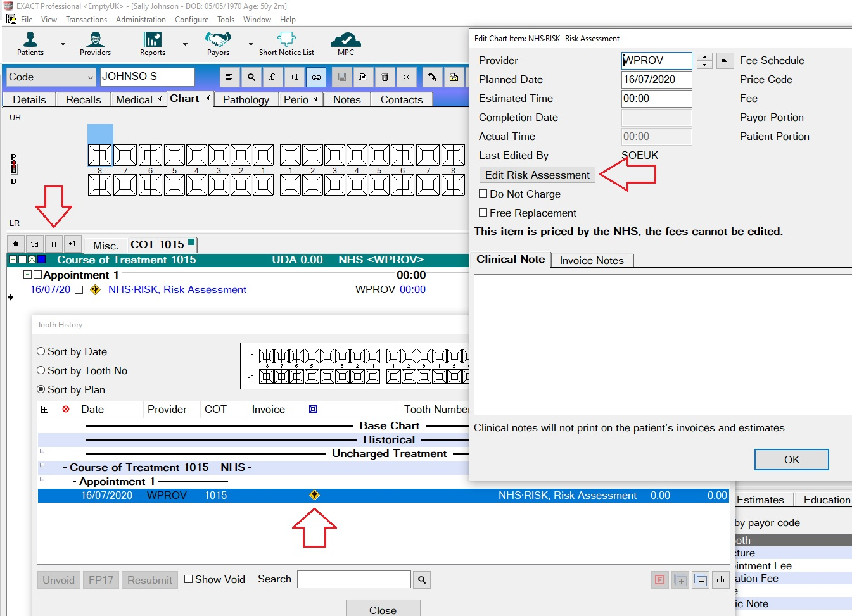Select Sort by Tooth No option
The image size is (852, 616).
point(41,370)
